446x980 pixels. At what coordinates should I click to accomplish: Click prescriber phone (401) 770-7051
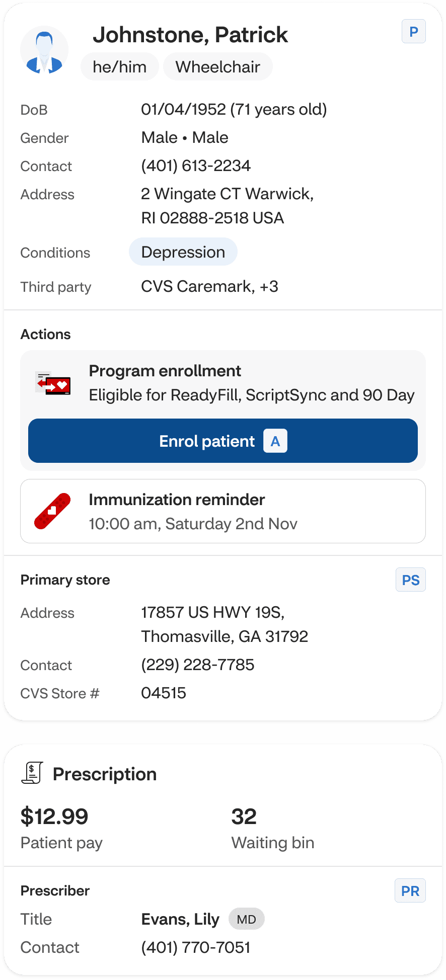tap(195, 947)
